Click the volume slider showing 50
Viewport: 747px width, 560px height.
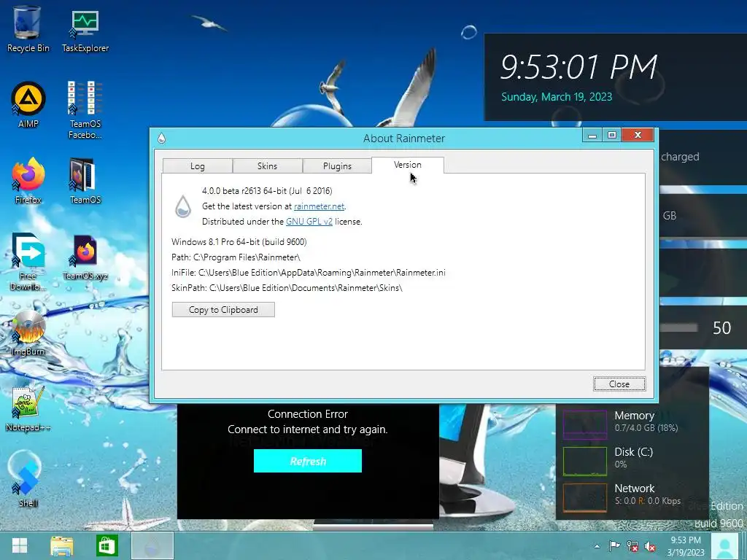[x=681, y=327]
